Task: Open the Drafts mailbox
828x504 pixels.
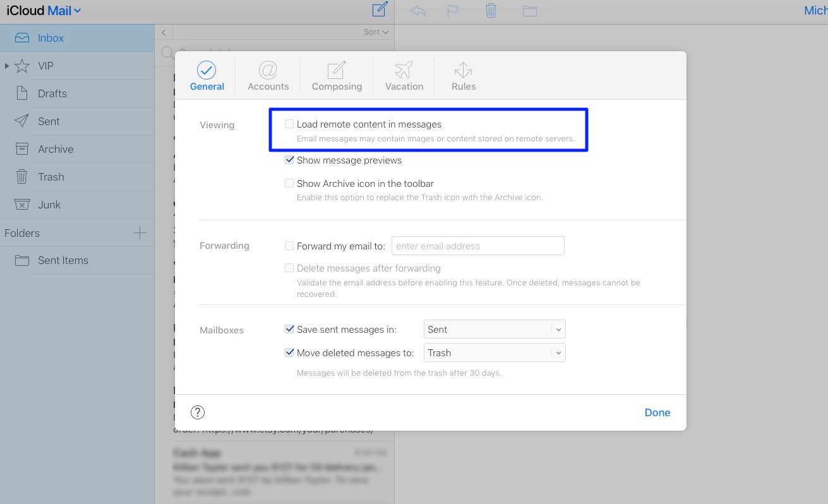Action: [77, 93]
